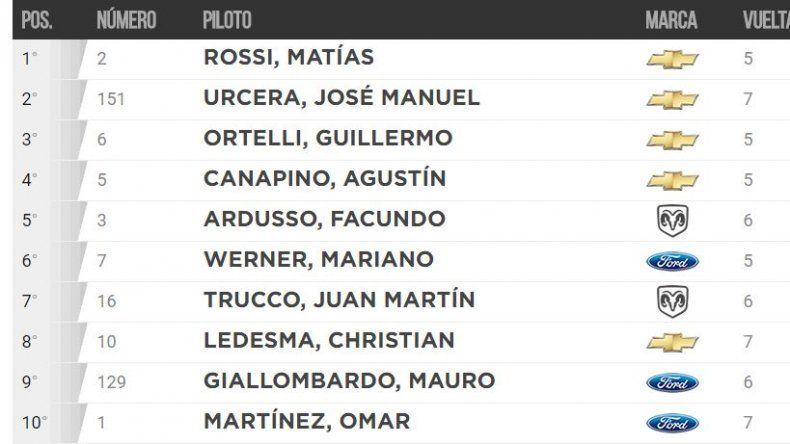Click the Dodge Ram logo beside Ardusso
Screen dimensions: 790x444
click(x=672, y=220)
